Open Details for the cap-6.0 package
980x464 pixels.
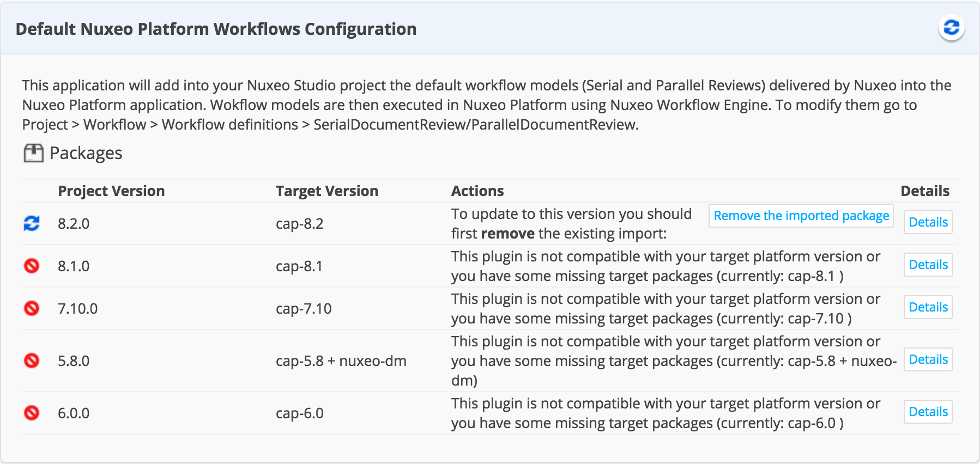(x=928, y=412)
